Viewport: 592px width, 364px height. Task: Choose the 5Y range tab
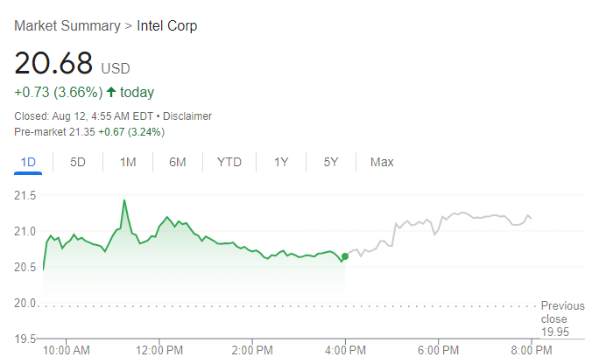330,162
